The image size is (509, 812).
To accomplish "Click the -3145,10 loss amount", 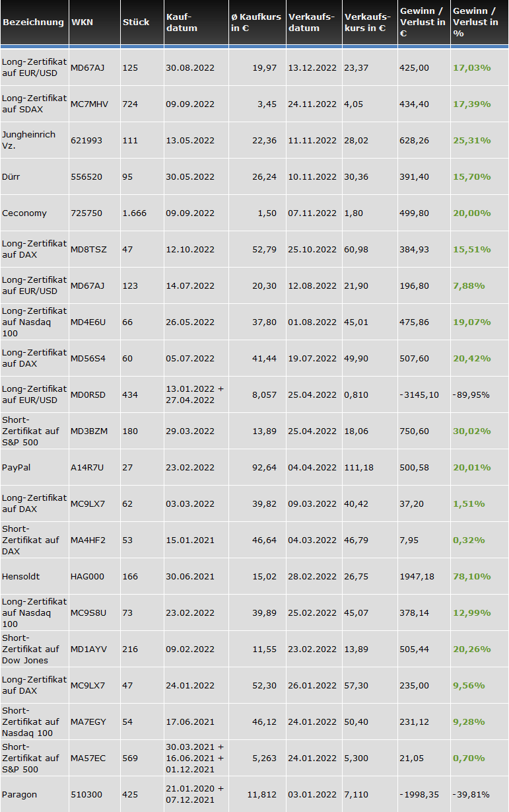I will (x=419, y=395).
